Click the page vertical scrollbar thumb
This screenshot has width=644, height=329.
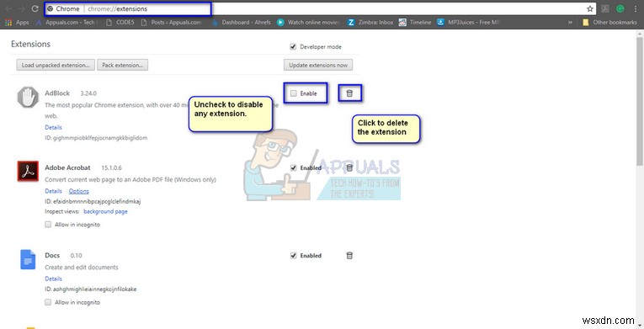tap(640, 101)
